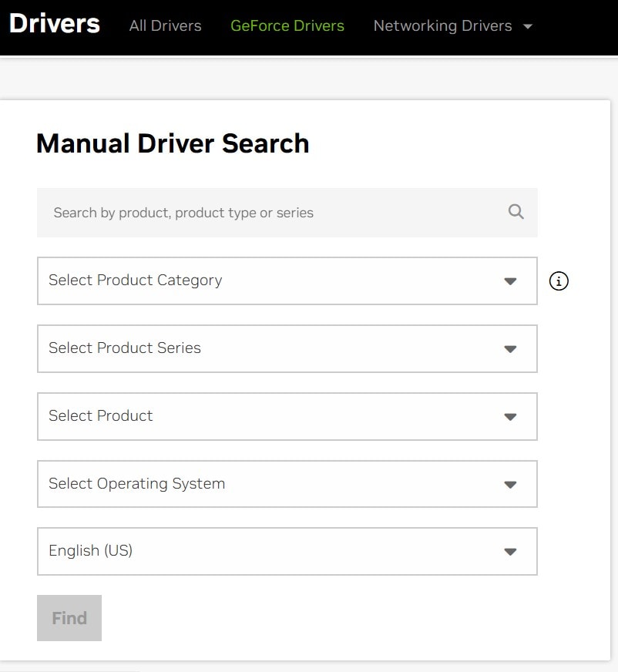
Task: Open the Select Product dropdown
Action: pyautogui.click(x=287, y=417)
